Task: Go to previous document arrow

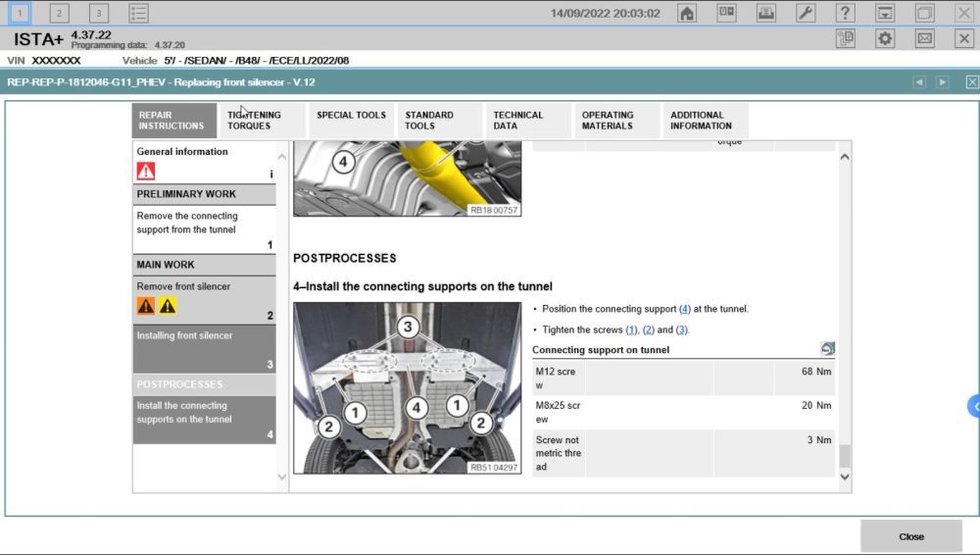Action: tap(919, 82)
